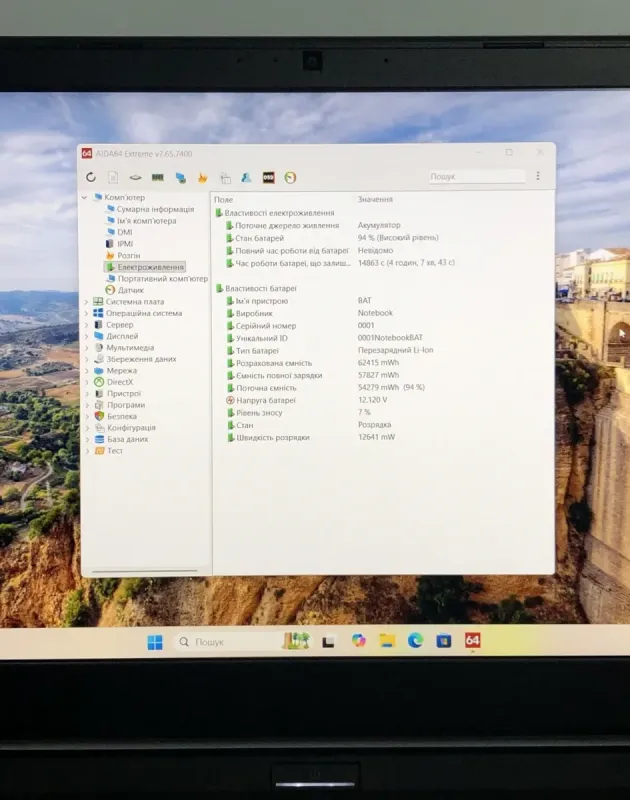Open Copilot from the taskbar
Screen dimensions: 630x800
pos(359,641)
